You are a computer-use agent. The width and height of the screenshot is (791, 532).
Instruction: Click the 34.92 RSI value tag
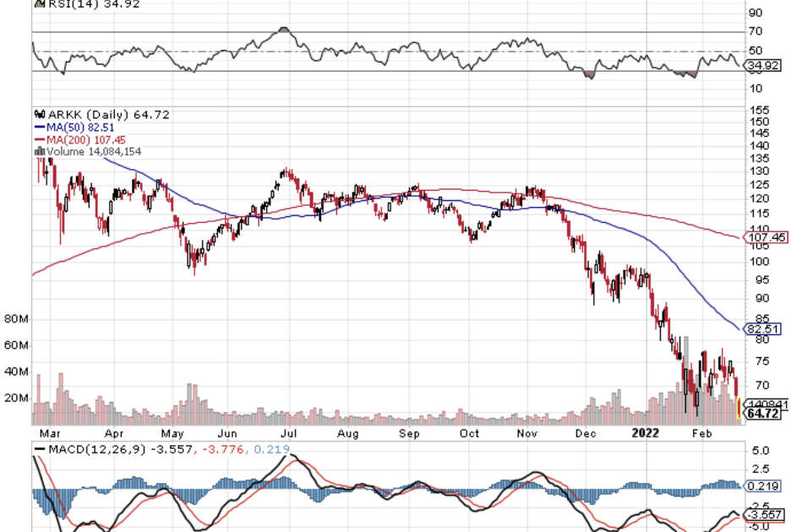pos(764,65)
